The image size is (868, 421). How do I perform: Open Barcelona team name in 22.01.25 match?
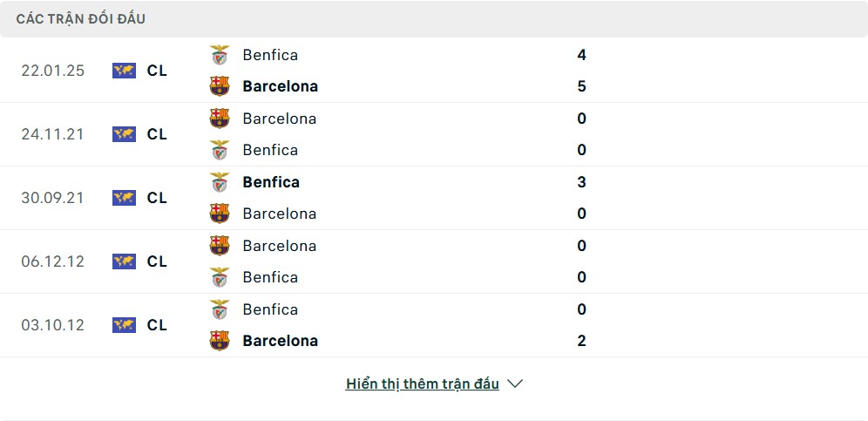coord(280,86)
